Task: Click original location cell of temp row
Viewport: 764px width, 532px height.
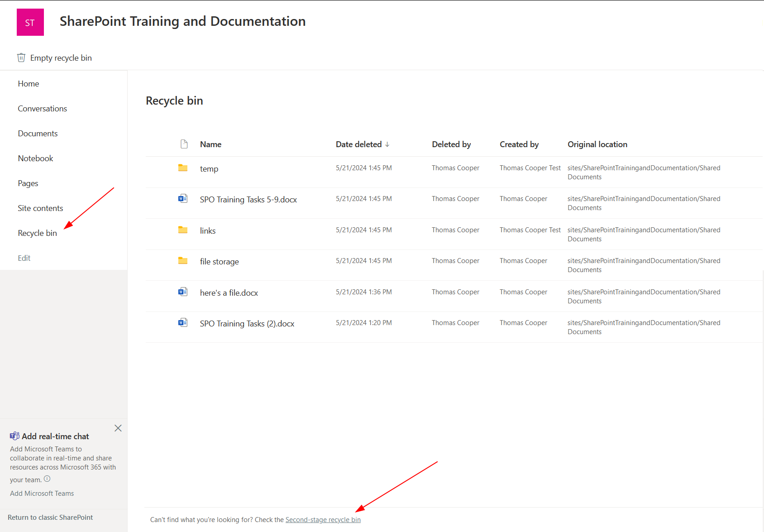Action: 644,173
